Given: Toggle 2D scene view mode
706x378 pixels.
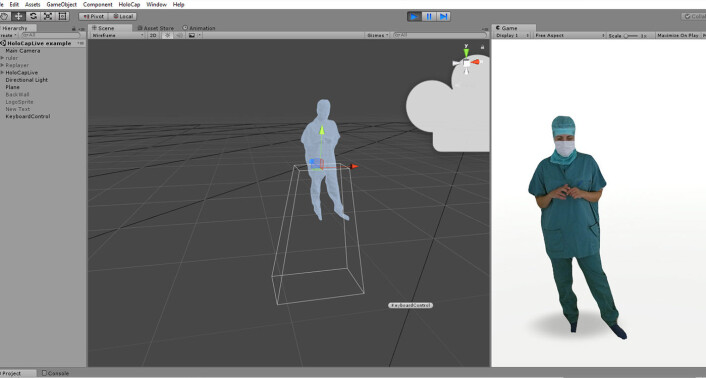Looking at the screenshot, I should point(153,35).
